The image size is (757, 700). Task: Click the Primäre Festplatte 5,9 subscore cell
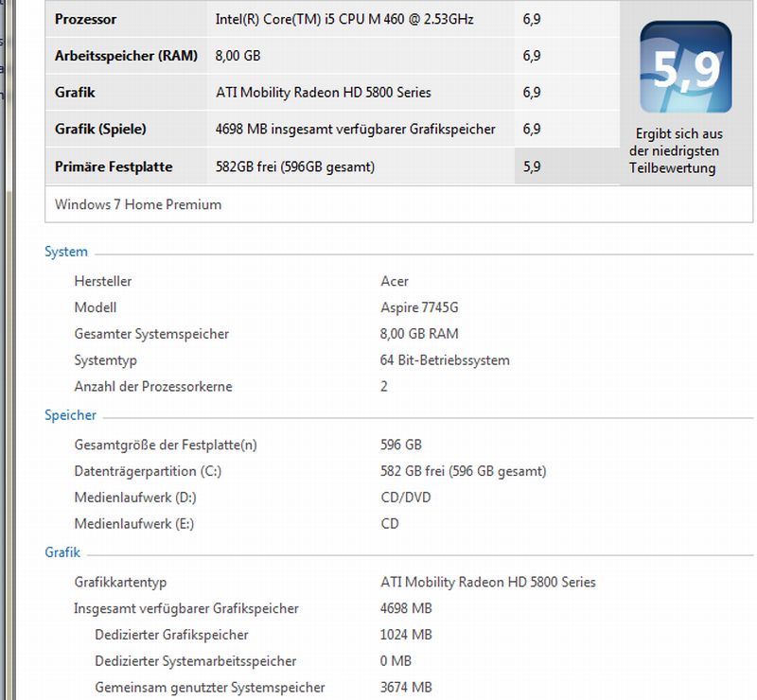pyautogui.click(x=532, y=166)
